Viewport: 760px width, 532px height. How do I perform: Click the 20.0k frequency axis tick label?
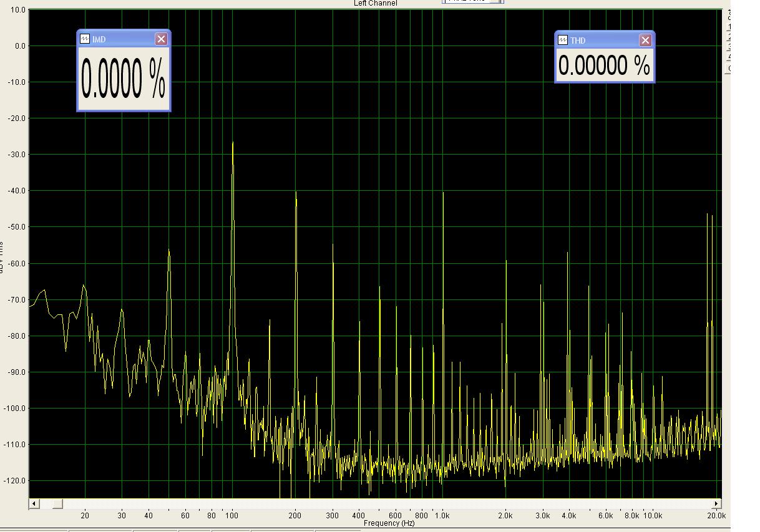pos(716,516)
